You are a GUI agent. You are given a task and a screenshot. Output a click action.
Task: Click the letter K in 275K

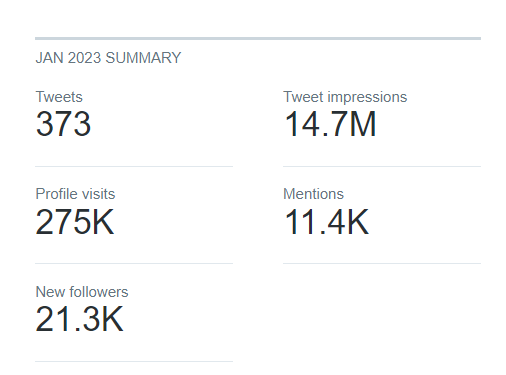(x=104, y=222)
